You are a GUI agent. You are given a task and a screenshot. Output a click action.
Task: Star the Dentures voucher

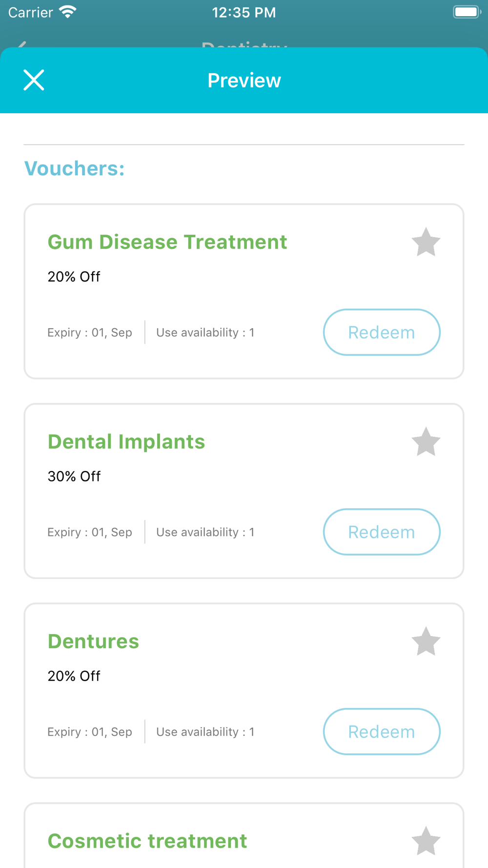pos(426,641)
